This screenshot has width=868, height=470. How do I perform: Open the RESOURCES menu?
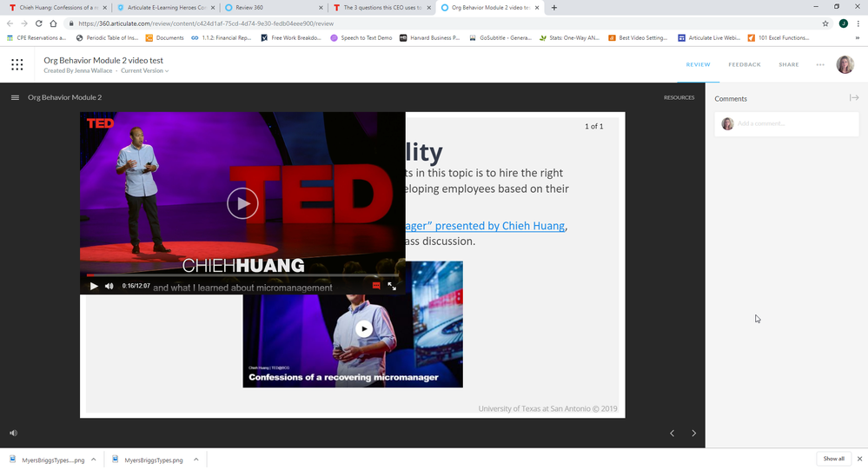pyautogui.click(x=679, y=97)
